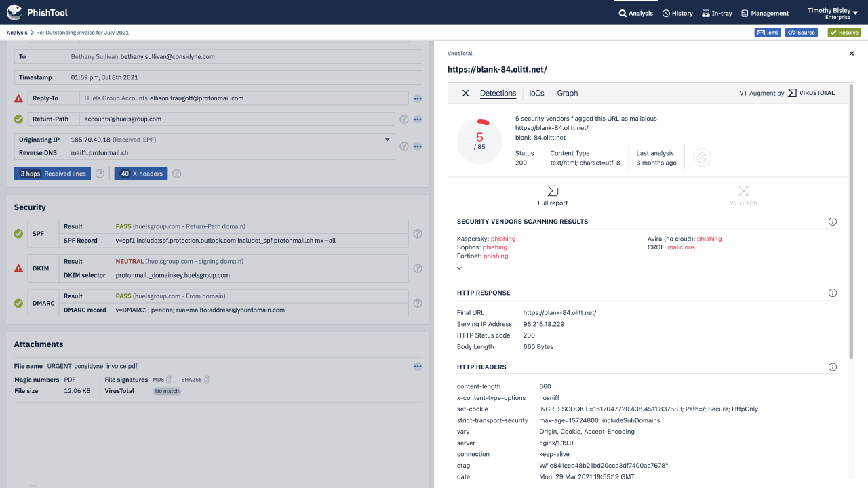The image size is (868, 488).
Task: Open DMARC help icon
Action: click(x=418, y=303)
